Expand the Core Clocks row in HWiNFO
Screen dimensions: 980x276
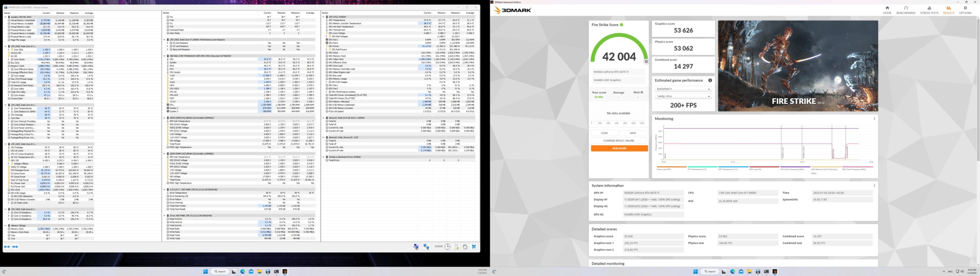coord(9,59)
